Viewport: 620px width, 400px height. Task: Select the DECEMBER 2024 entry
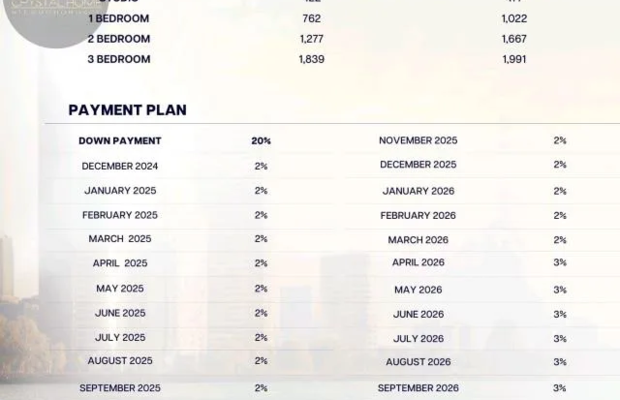pyautogui.click(x=120, y=166)
